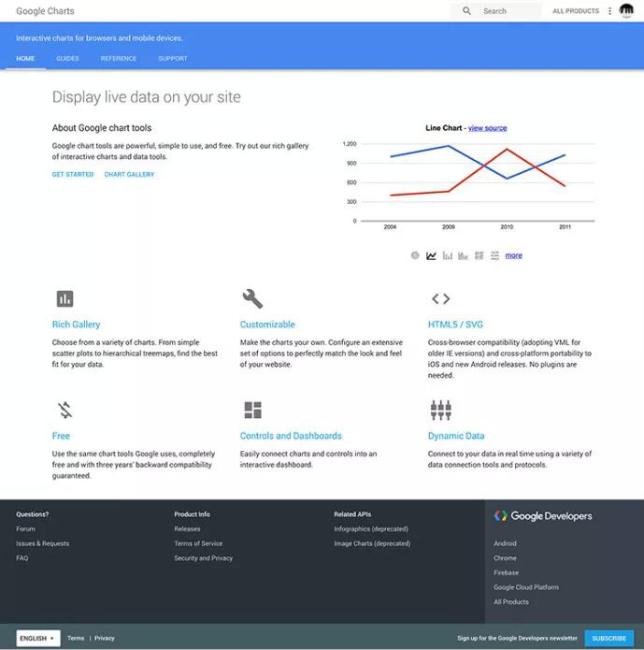This screenshot has width=644, height=650.
Task: Open the Rich Gallery heading link
Action: pyautogui.click(x=77, y=325)
